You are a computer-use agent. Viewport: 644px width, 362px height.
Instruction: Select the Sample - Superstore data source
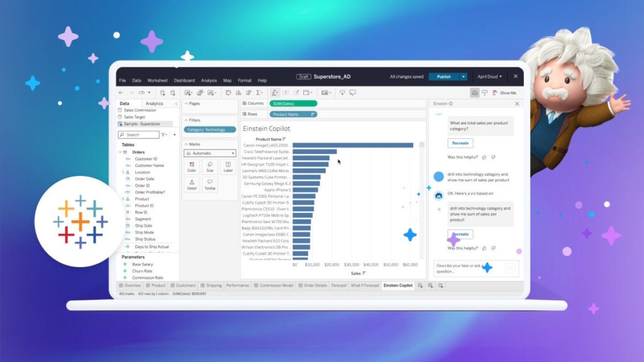point(142,124)
